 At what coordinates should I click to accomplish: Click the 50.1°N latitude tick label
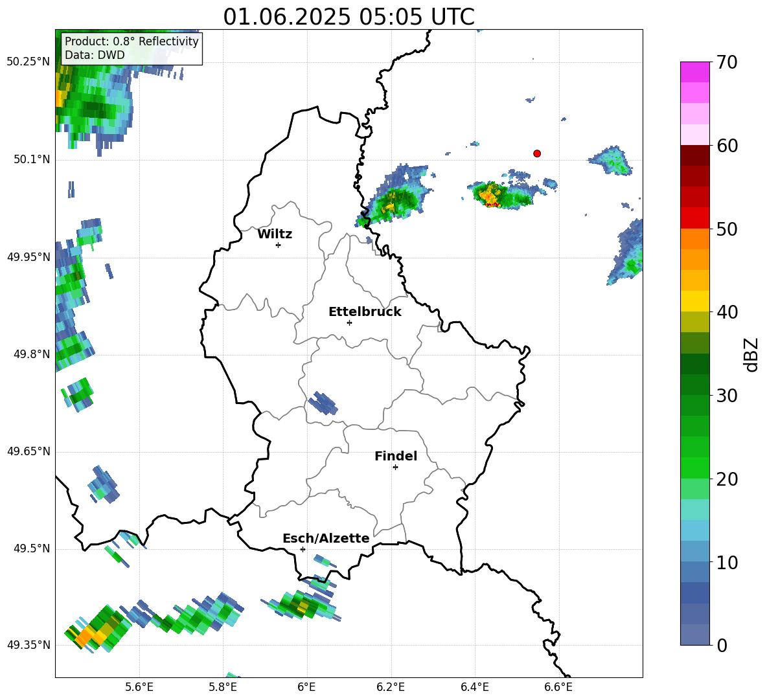pos(32,159)
